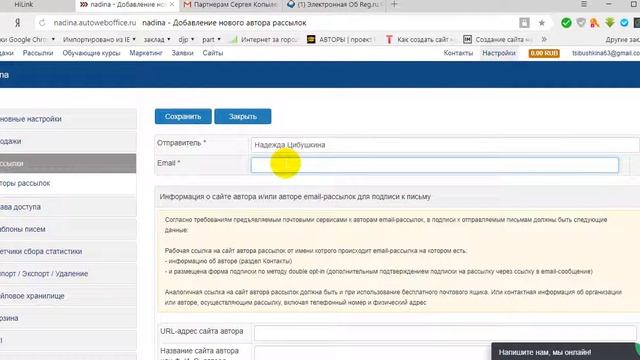The image size is (640, 360).
Task: Expand the 'djp' bookmark folder
Action: click(x=186, y=40)
